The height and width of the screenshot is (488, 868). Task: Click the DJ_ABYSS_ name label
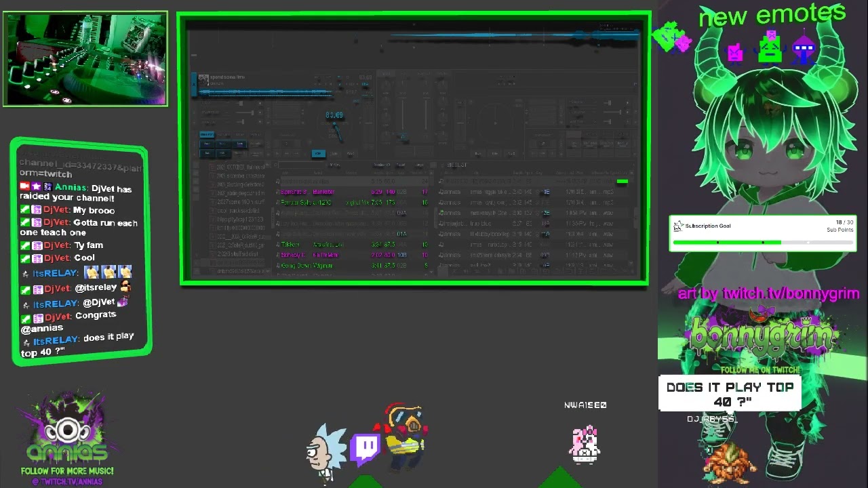coord(711,419)
